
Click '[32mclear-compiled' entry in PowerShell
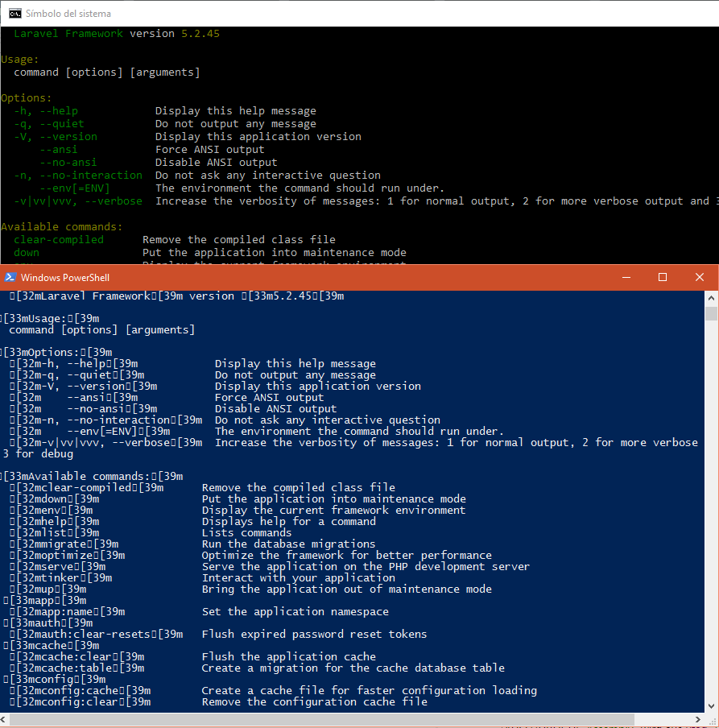click(87, 488)
